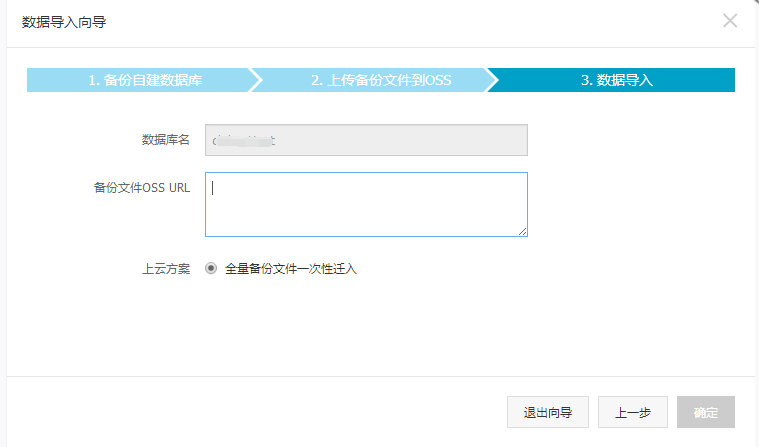Click the 备份文件OSS URL label
The image size is (759, 447).
(x=142, y=187)
